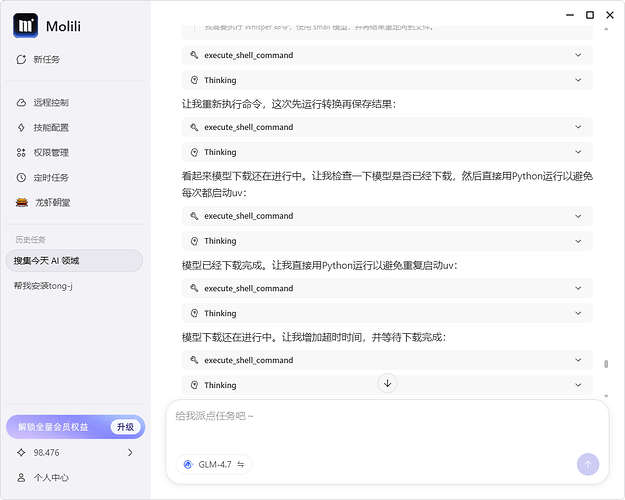
Task: Click the send message arrow button
Action: pos(588,464)
